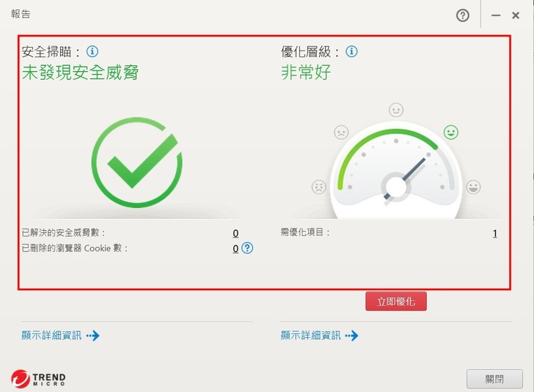
Task: Click the help icon next to Cookie count
Action: pyautogui.click(x=247, y=248)
